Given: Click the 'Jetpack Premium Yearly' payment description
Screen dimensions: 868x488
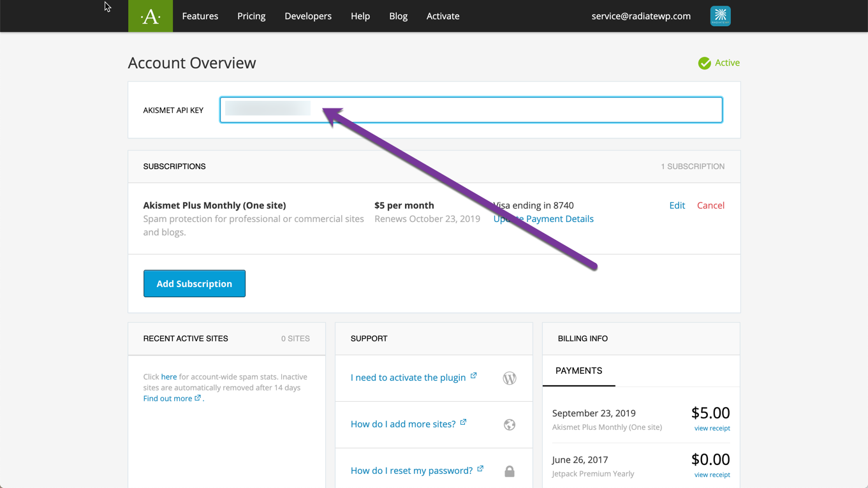Looking at the screenshot, I should (x=593, y=474).
